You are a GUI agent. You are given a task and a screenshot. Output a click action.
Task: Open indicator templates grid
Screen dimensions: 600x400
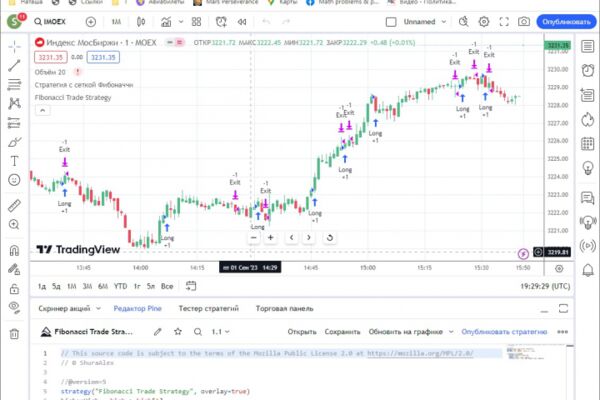click(x=196, y=22)
